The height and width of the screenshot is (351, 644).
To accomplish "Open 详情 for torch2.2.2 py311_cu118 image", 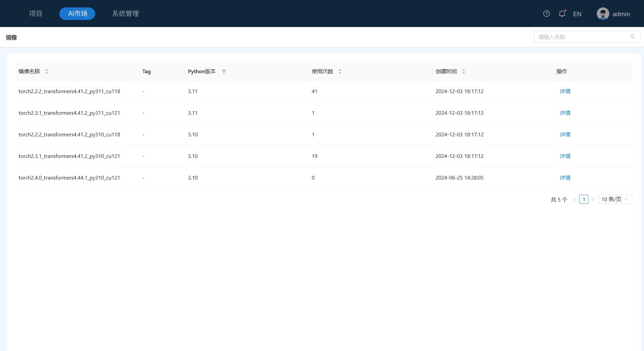I will click(x=565, y=91).
